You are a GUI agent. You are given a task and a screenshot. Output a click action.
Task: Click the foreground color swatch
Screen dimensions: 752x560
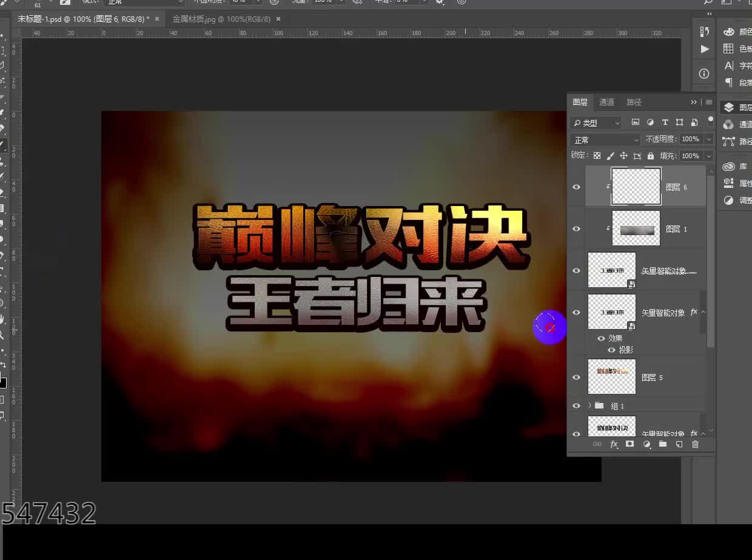pos(3,384)
